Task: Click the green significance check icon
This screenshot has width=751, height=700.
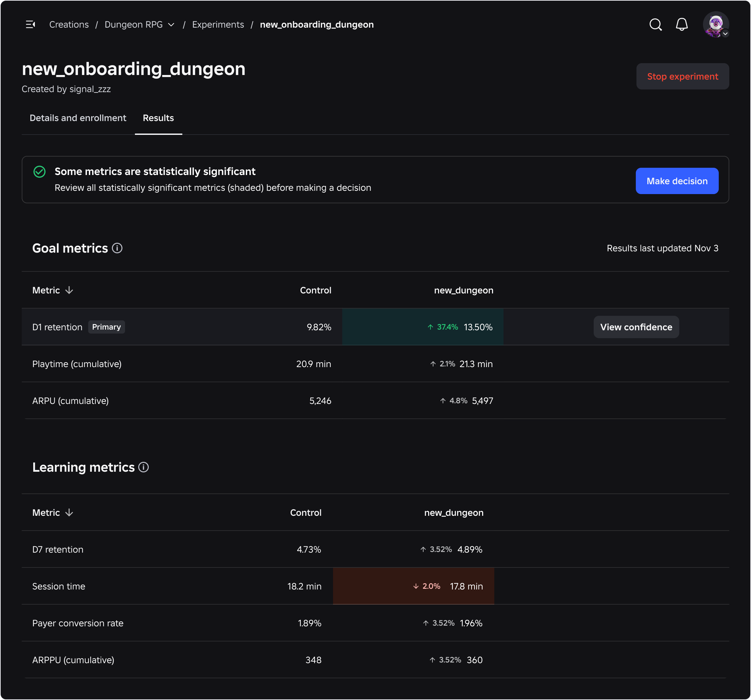Action: pos(39,172)
